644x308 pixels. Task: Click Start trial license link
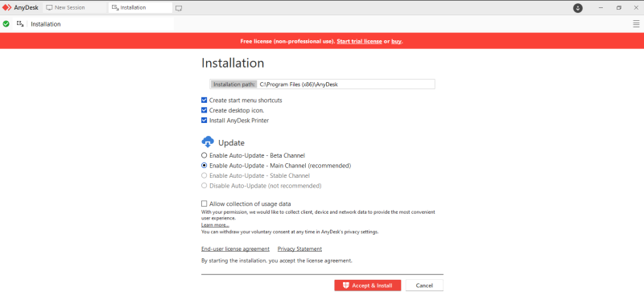tap(359, 42)
